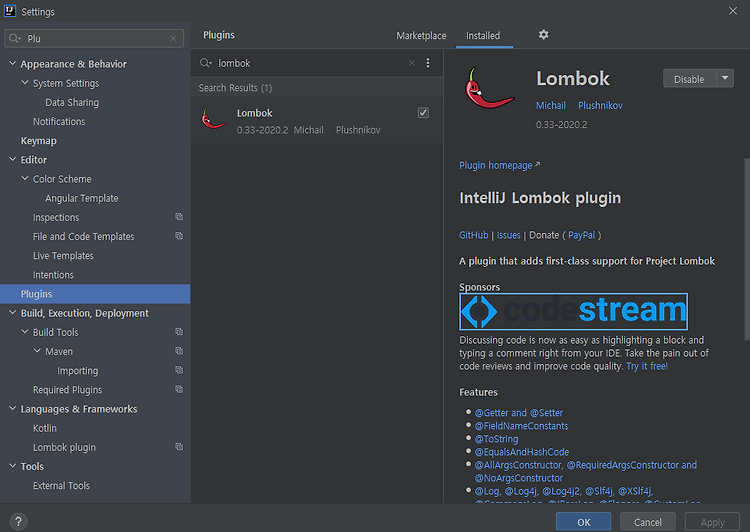Collapse the Maven node
Image resolution: width=750 pixels, height=532 pixels.
(x=37, y=351)
